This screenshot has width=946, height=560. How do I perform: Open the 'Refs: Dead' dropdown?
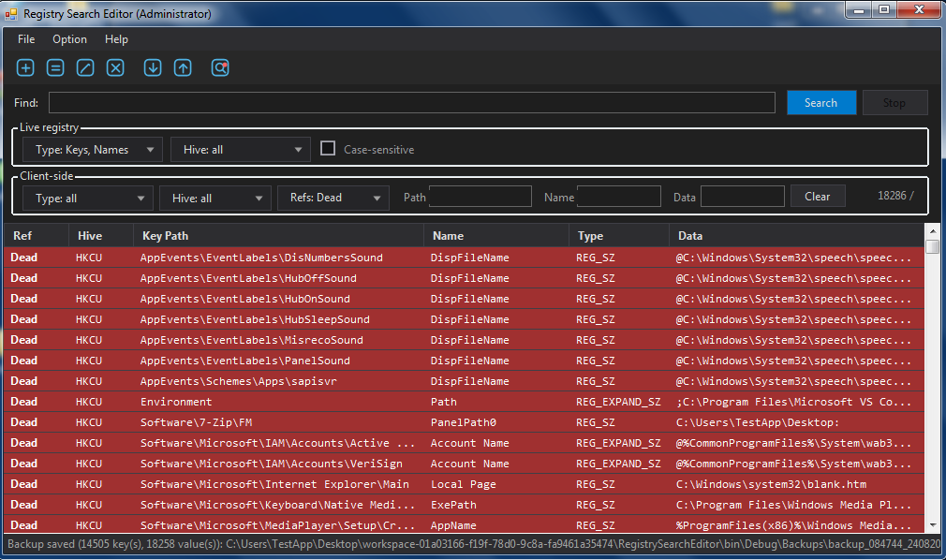pos(333,198)
